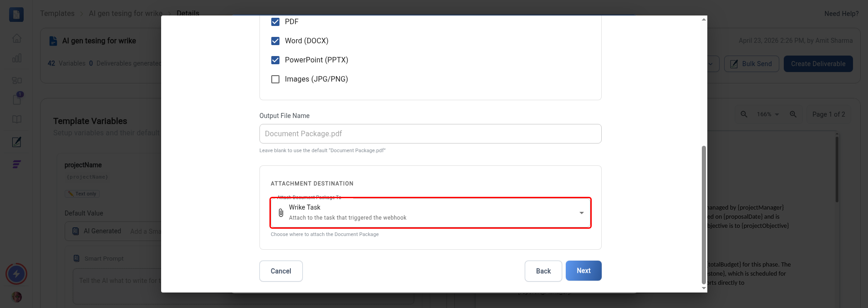
Task: Open the purple stacked-lines sidebar icon
Action: (17, 164)
